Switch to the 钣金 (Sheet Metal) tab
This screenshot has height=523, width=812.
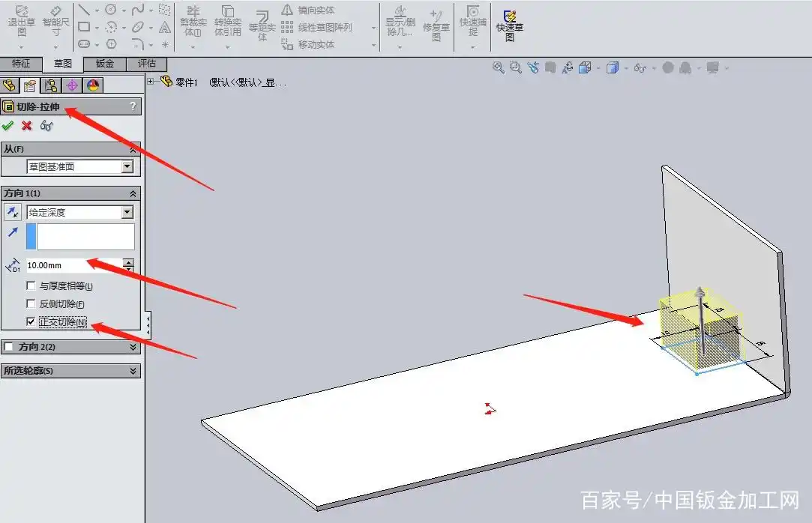pos(105,64)
